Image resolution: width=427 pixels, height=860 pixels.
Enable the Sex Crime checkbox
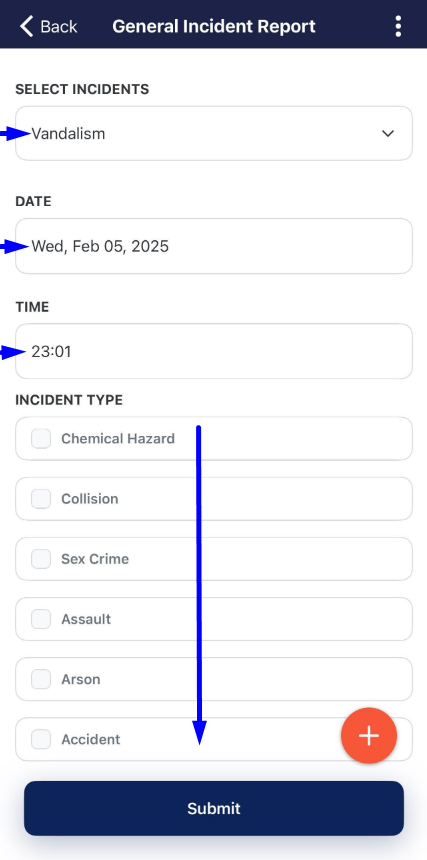point(41,559)
